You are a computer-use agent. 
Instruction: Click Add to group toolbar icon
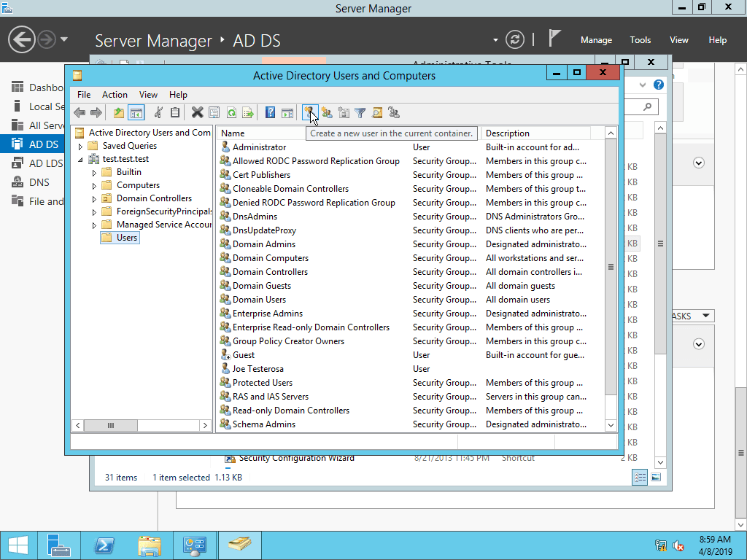click(x=394, y=113)
